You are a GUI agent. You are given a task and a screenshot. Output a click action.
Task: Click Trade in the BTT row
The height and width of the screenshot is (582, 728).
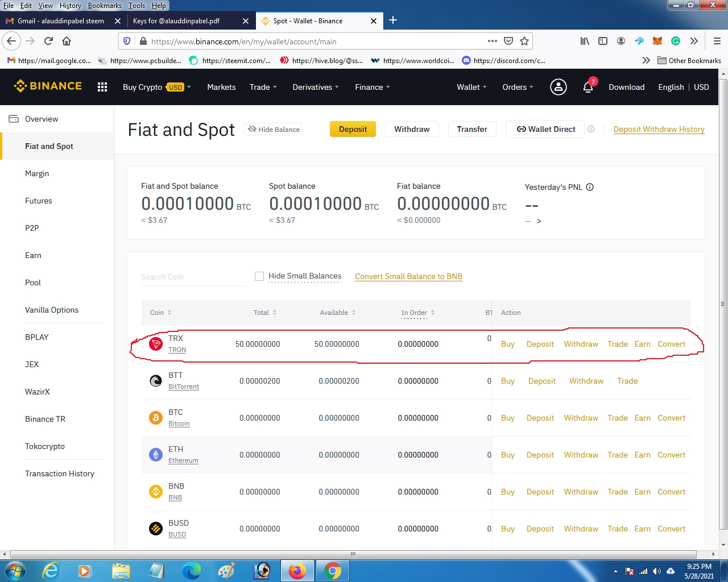click(x=627, y=381)
